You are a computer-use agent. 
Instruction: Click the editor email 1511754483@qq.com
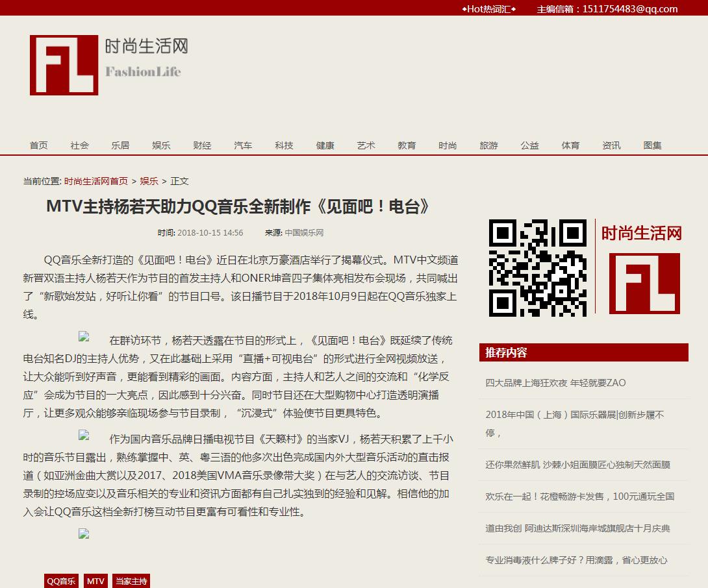tap(630, 9)
